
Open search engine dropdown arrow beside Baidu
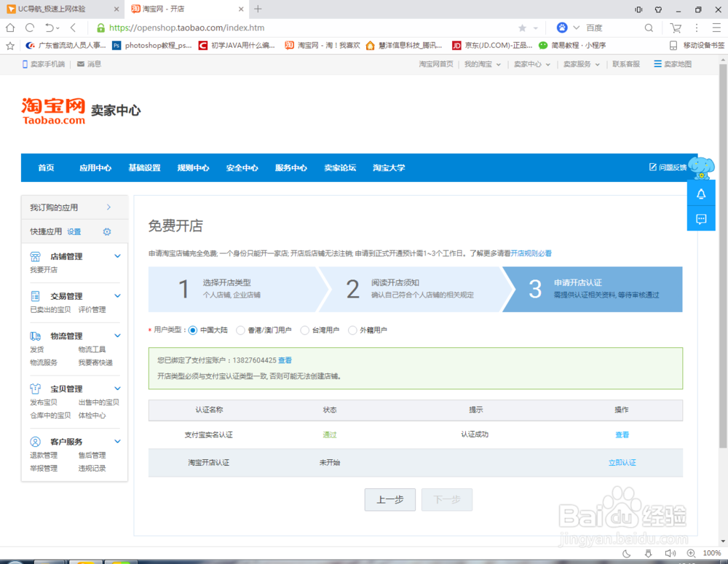(576, 28)
